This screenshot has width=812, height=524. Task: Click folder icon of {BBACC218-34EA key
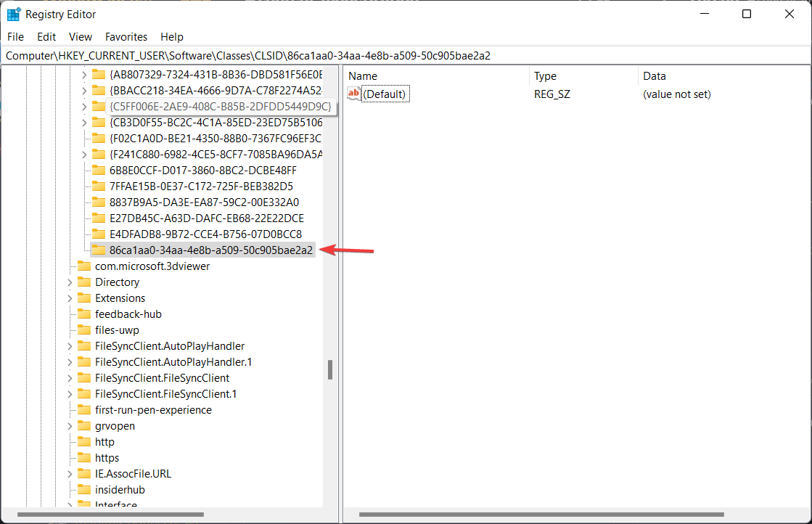99,91
